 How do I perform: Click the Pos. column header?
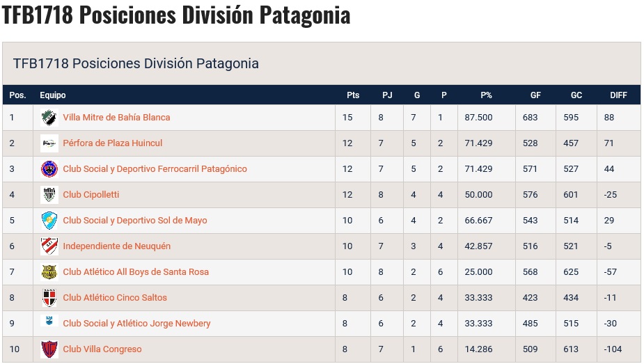pos(17,95)
